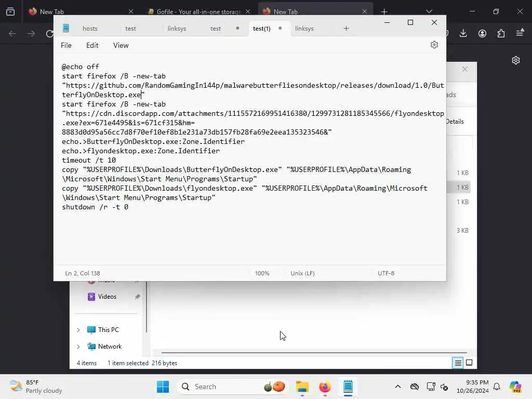This screenshot has height=399, width=532.
Task: Show hidden system tray icons
Action: pyautogui.click(x=397, y=387)
